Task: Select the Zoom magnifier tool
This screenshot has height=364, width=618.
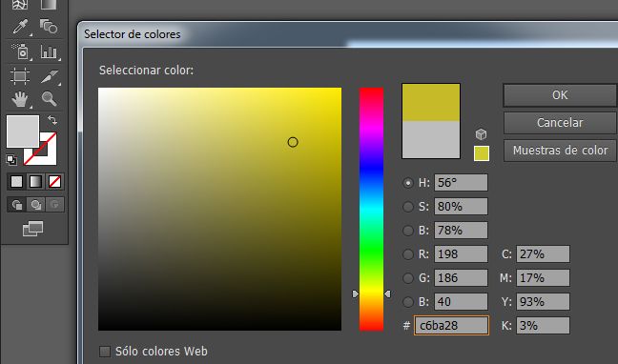Action: pyautogui.click(x=49, y=98)
